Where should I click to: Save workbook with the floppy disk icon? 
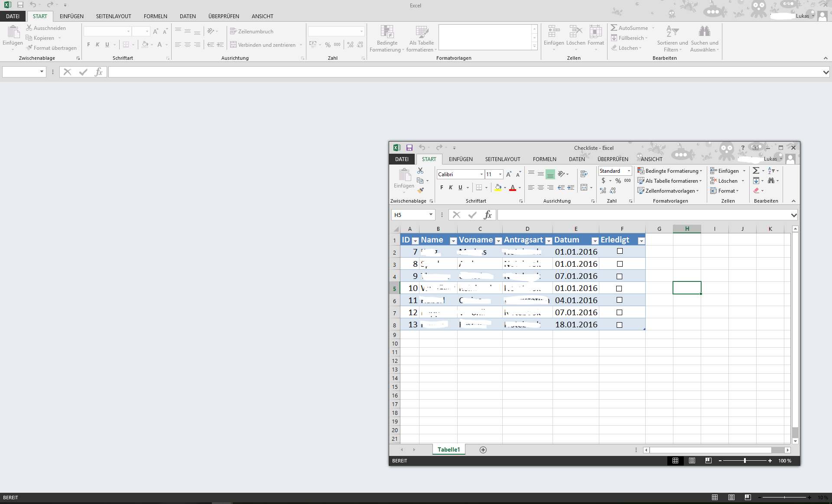click(409, 148)
